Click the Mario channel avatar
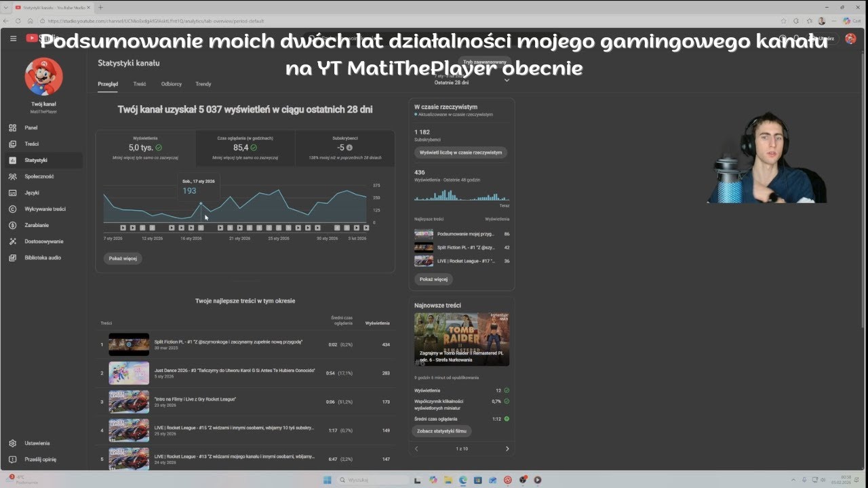The width and height of the screenshot is (868, 488). tap(43, 77)
